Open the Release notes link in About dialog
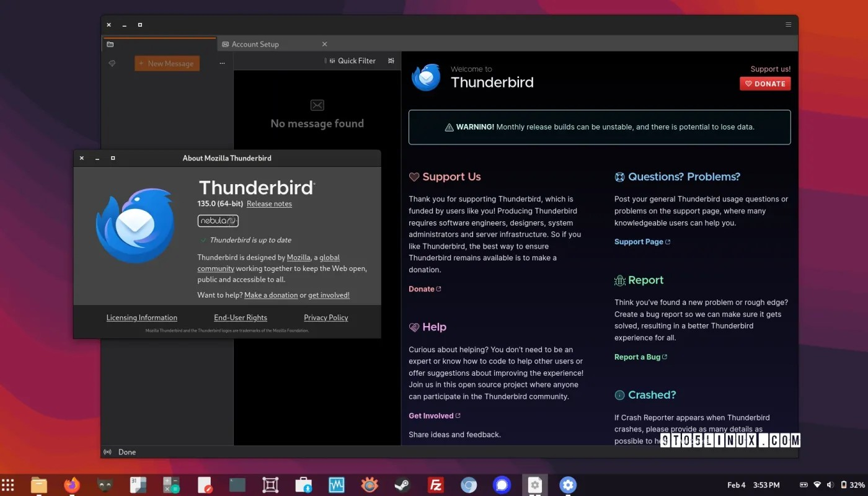 coord(269,203)
